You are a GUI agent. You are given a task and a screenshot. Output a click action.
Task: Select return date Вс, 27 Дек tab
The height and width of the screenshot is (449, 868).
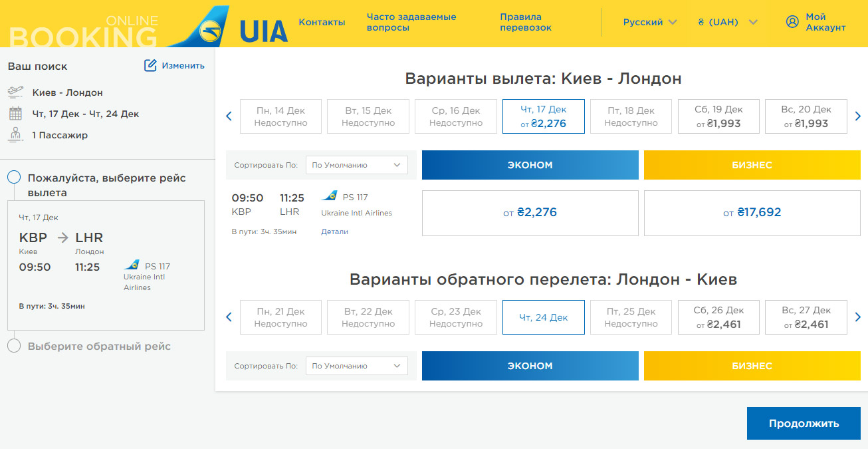806,317
